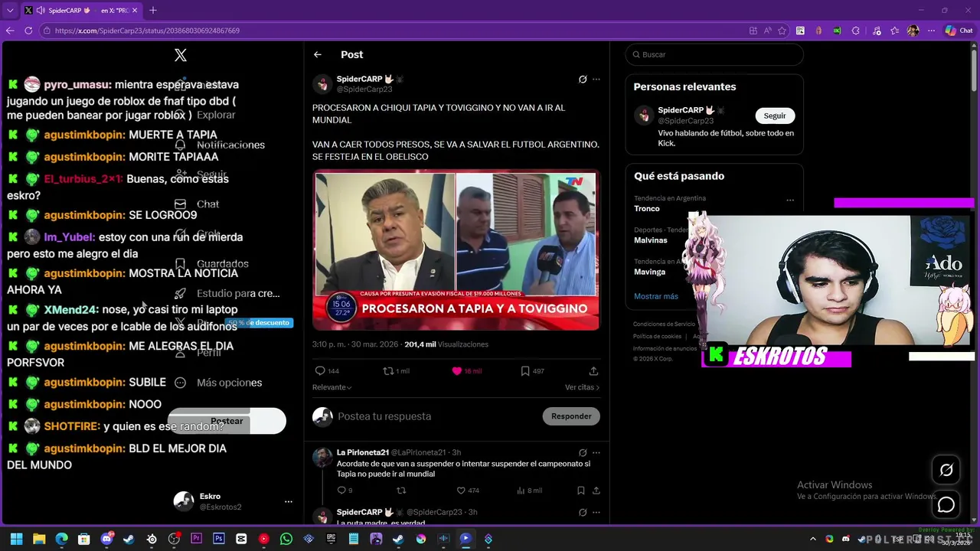Expand the system tray hidden icons
This screenshot has width=980, height=551.
tap(813, 539)
